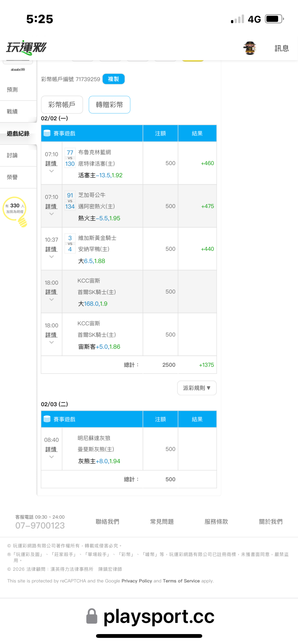Screen dimensions: 298x644
Task: Expand details chevron for 10:37 Vegas Golden Knights game
Action: (x=51, y=257)
